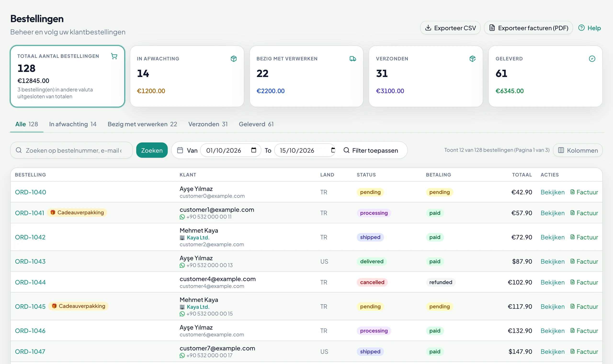Click the refunded payment badge
Viewport: 613px width, 364px height.
tap(441, 282)
